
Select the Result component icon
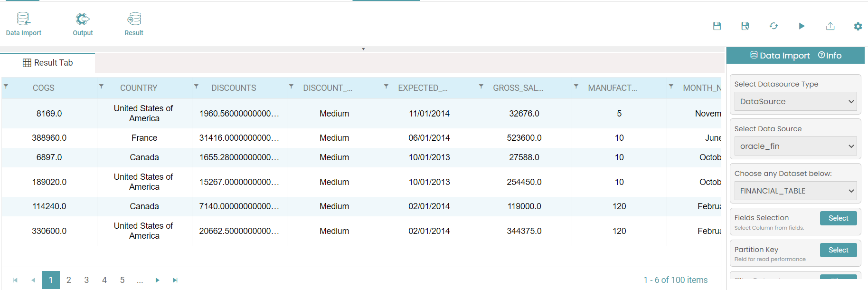[x=134, y=19]
